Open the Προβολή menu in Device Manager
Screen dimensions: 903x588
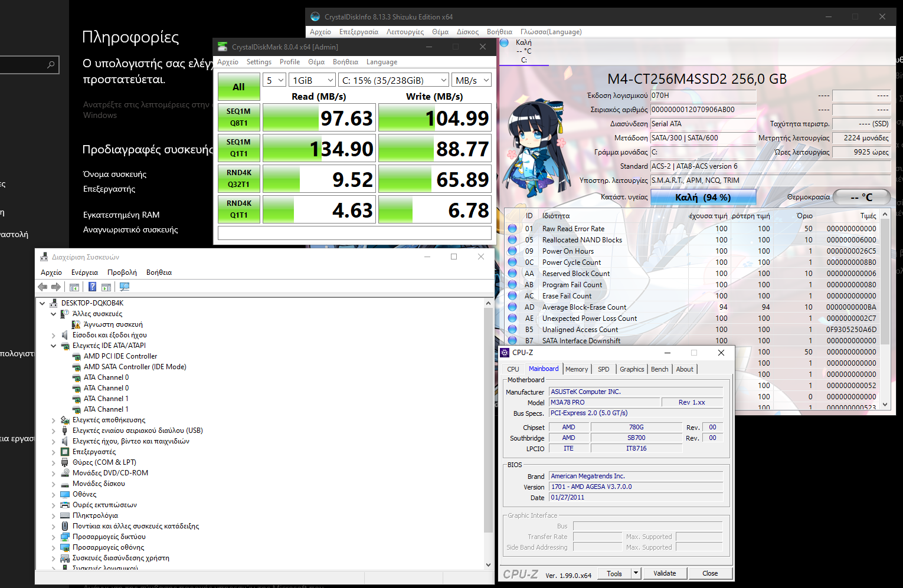(x=122, y=272)
